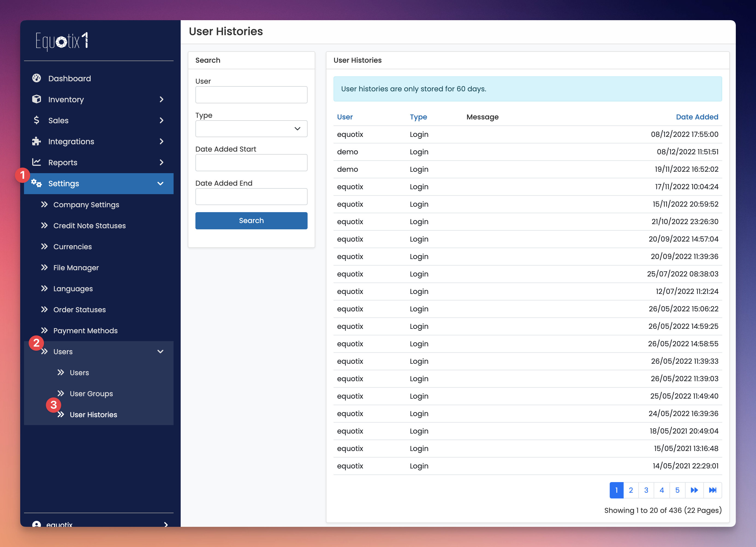Image resolution: width=756 pixels, height=547 pixels.
Task: Click the Equotix1 logo
Action: pos(62,41)
